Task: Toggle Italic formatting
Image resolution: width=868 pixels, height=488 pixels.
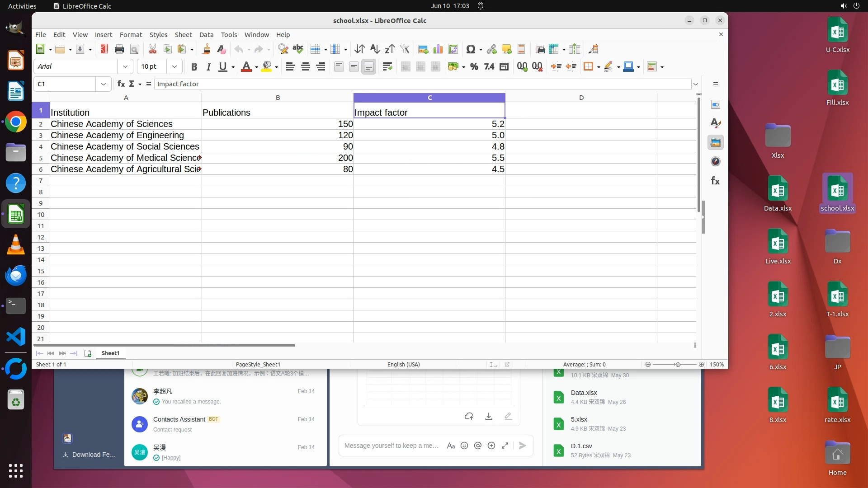Action: (x=208, y=67)
